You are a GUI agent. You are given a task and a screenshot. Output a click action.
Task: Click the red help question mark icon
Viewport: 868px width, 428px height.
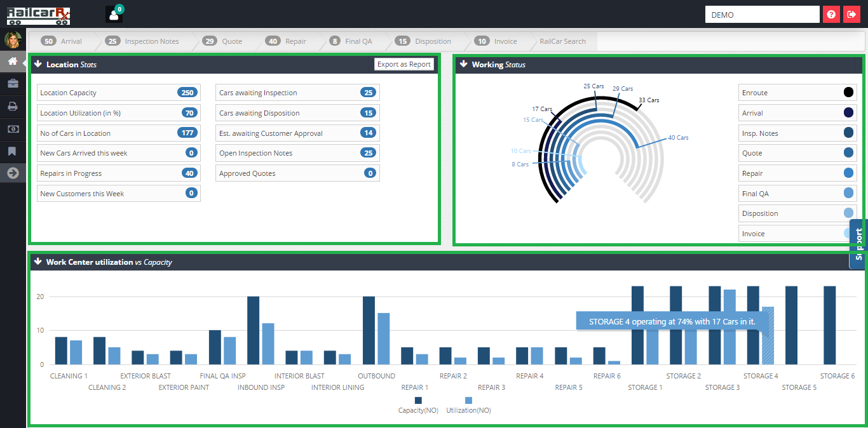pyautogui.click(x=831, y=14)
